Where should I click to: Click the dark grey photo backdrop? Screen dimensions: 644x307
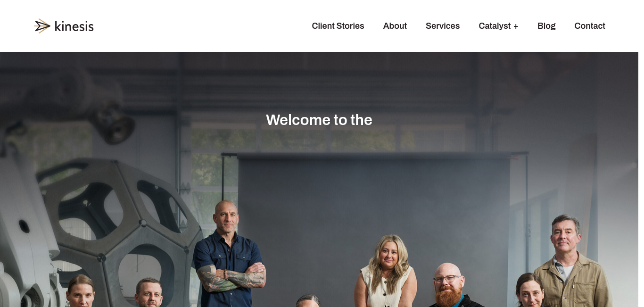click(373, 212)
